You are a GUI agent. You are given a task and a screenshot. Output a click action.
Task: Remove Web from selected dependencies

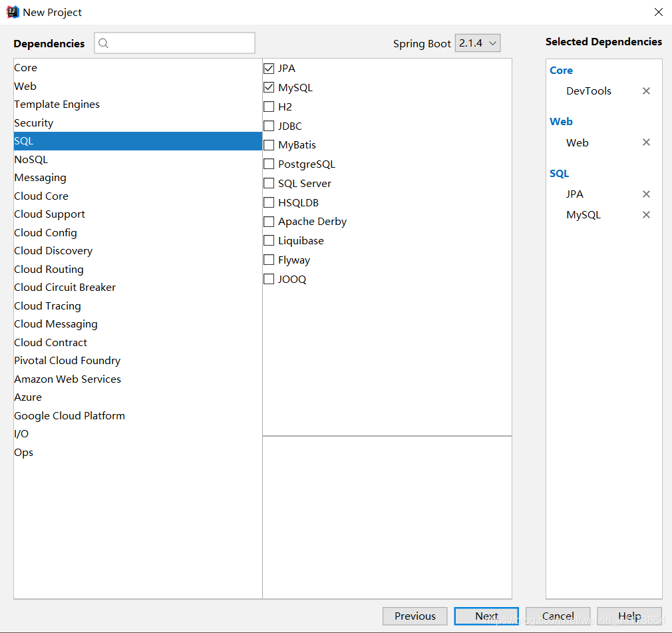[646, 142]
